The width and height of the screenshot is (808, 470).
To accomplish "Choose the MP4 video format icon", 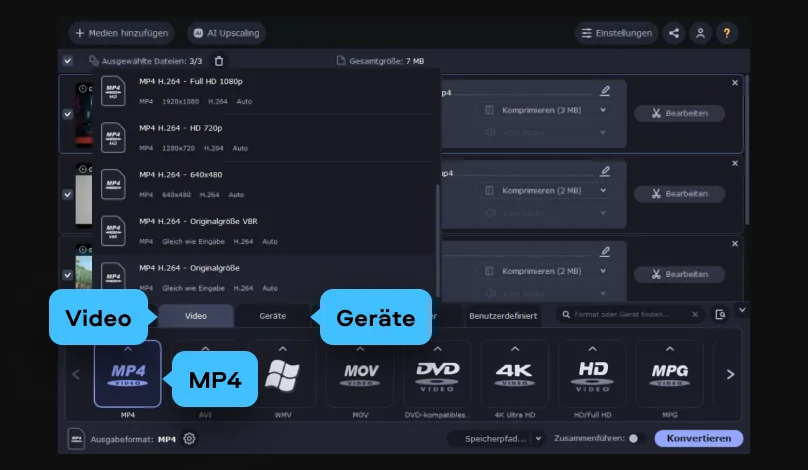I will point(128,374).
